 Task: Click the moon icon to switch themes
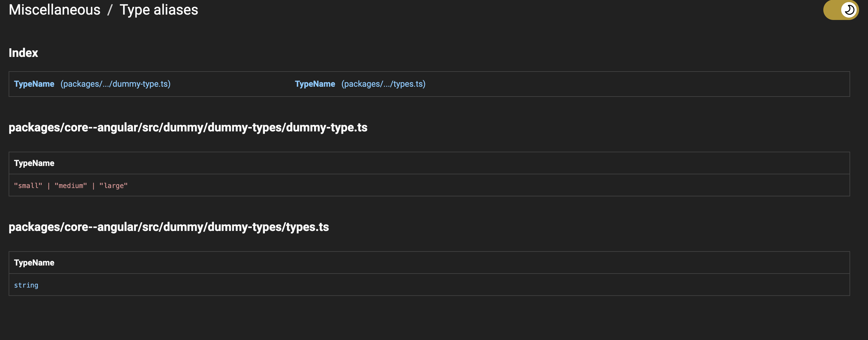pyautogui.click(x=849, y=10)
